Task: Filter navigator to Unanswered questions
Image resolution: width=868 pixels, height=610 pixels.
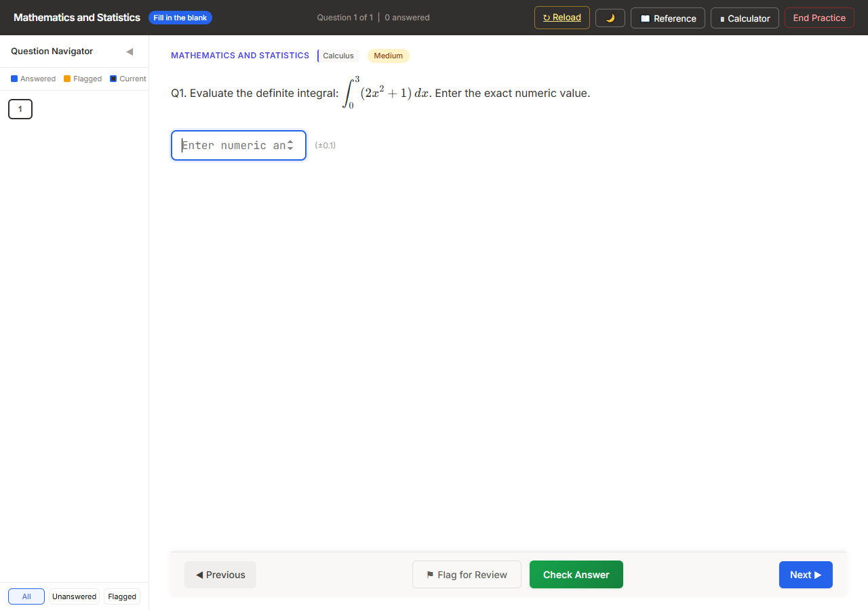Action: coord(74,596)
